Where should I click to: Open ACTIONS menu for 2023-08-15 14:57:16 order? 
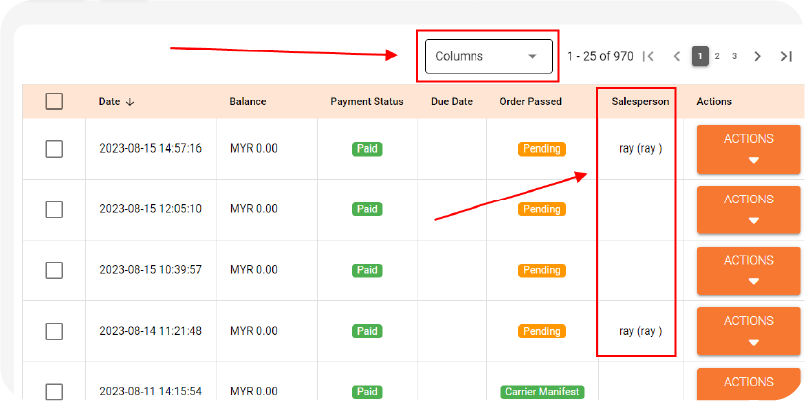pos(749,149)
